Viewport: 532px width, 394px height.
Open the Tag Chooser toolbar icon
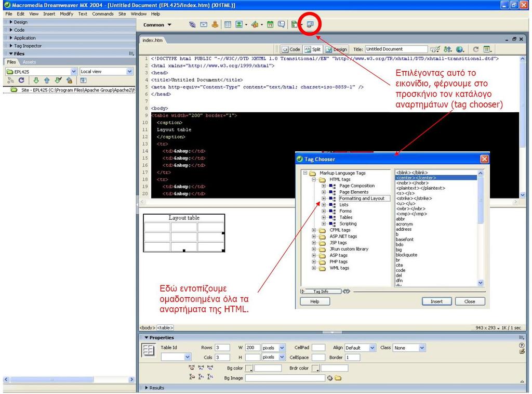[310, 24]
